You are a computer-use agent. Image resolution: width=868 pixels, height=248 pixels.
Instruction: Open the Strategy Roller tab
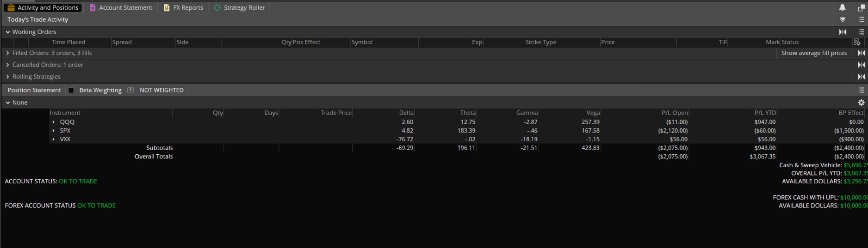click(x=239, y=8)
